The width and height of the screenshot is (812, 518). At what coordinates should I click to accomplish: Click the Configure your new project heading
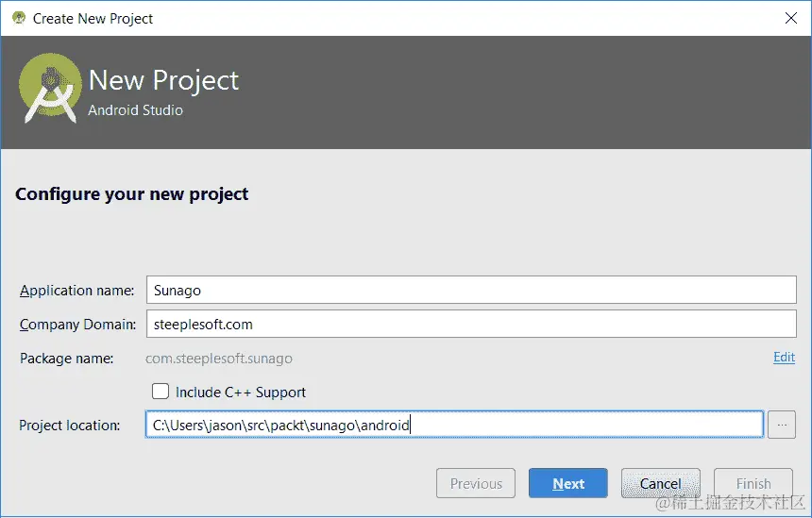point(131,194)
